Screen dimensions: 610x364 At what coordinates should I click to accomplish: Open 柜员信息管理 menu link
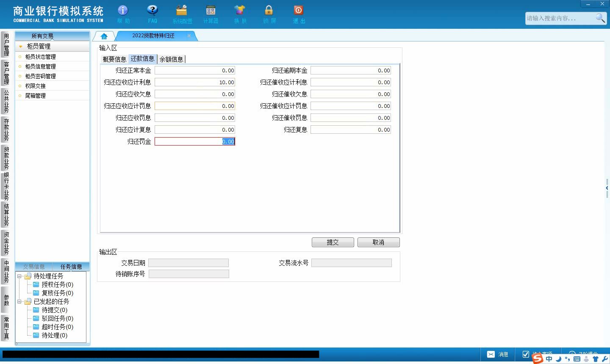click(40, 66)
